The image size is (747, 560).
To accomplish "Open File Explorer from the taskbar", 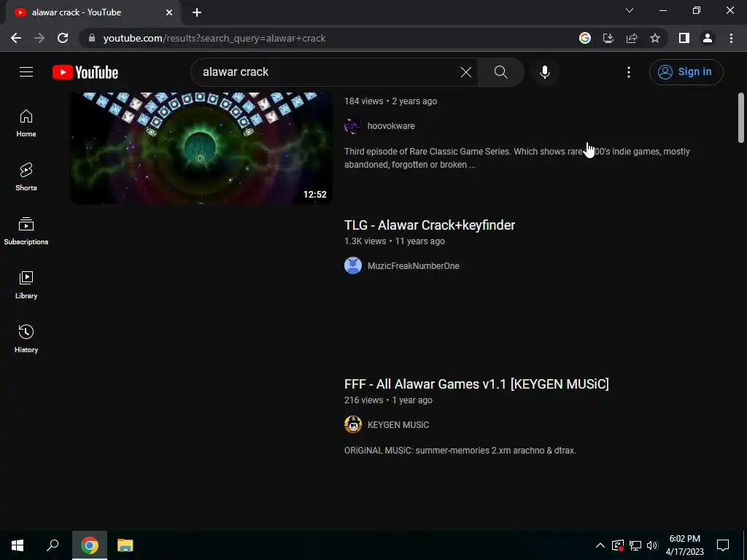I will [125, 545].
